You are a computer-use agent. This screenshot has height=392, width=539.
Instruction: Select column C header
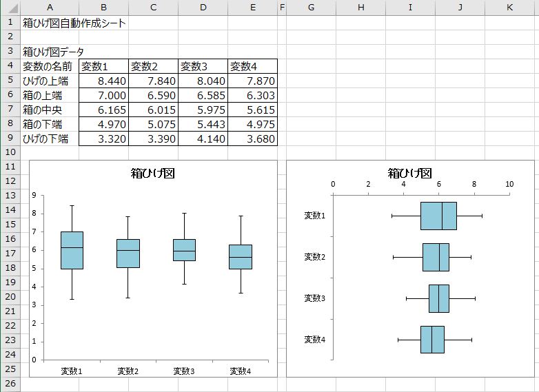coord(153,8)
